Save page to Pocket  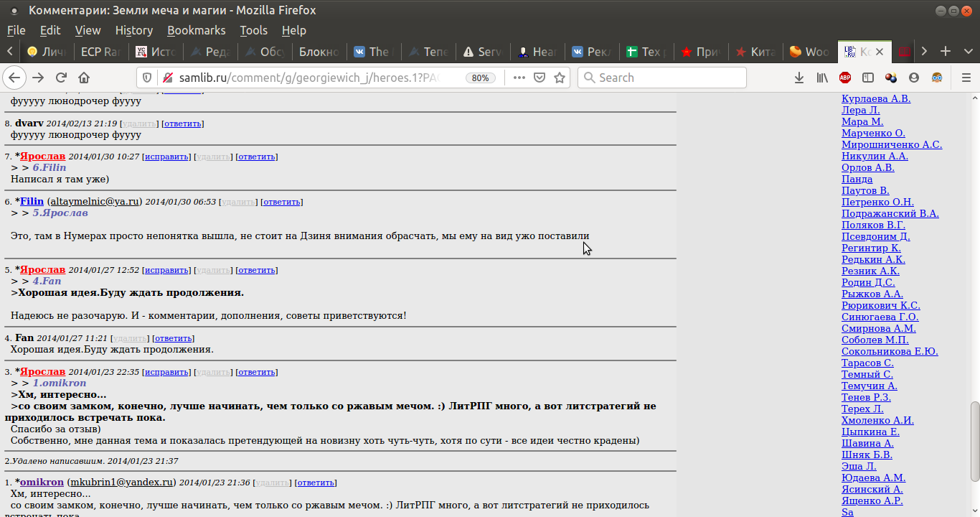pos(540,78)
